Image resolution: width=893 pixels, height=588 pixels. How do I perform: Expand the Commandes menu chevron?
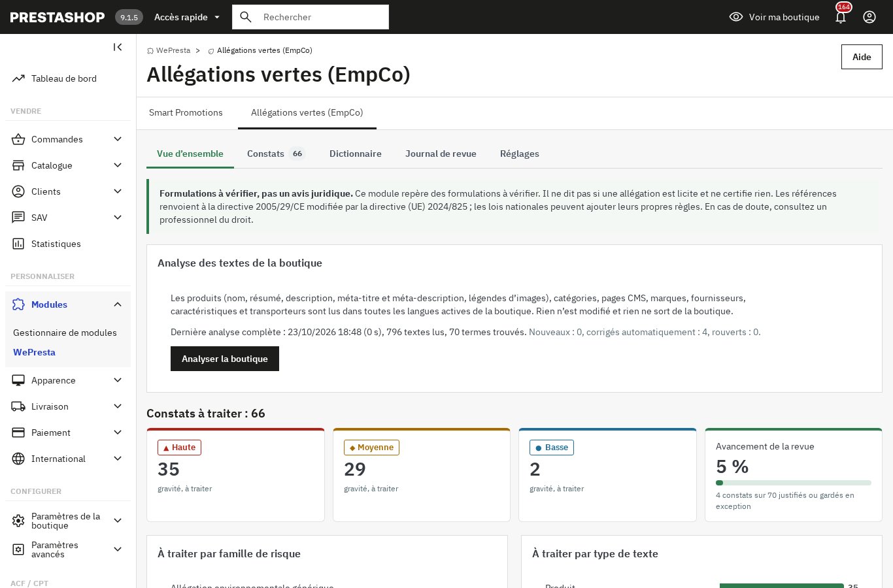click(118, 139)
